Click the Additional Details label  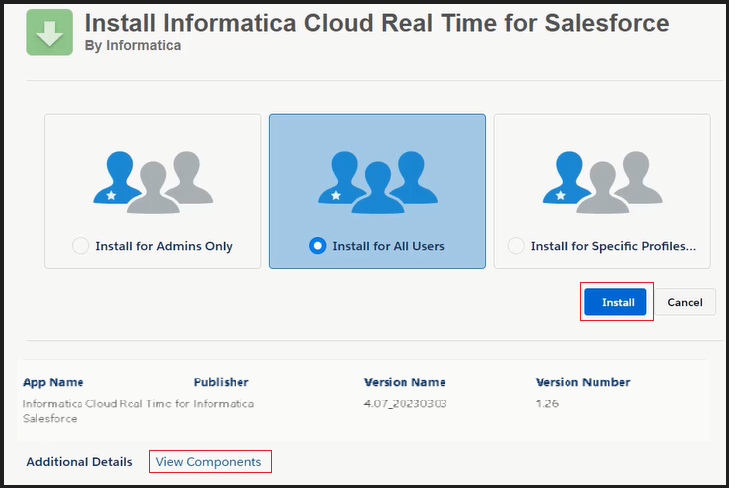coord(79,462)
